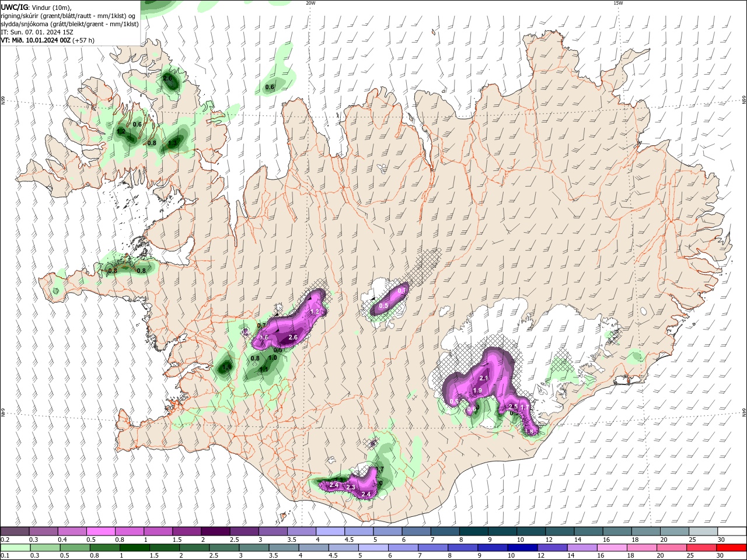
Task: Click the title text 'UWC/IG: Vindur (10m)'
Action: 36,7
